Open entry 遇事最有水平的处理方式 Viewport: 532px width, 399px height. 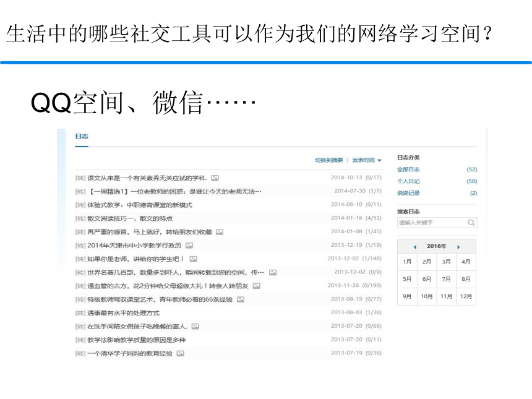[x=124, y=313]
